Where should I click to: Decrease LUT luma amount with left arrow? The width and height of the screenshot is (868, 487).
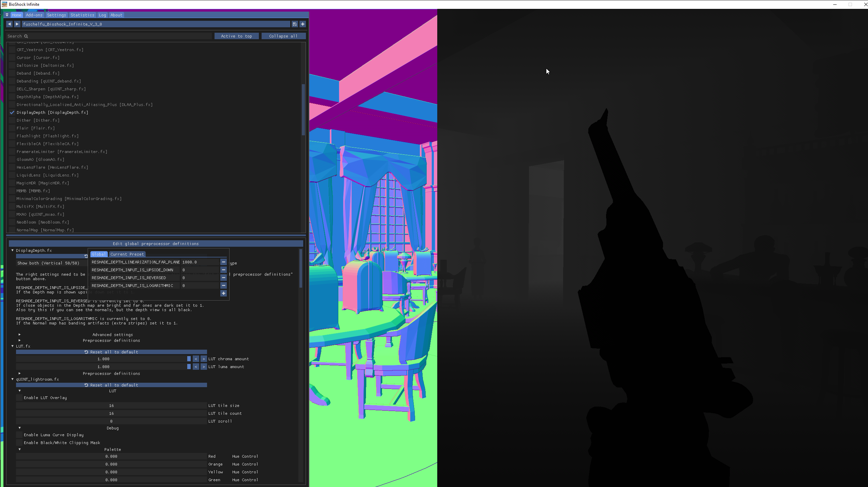point(196,367)
